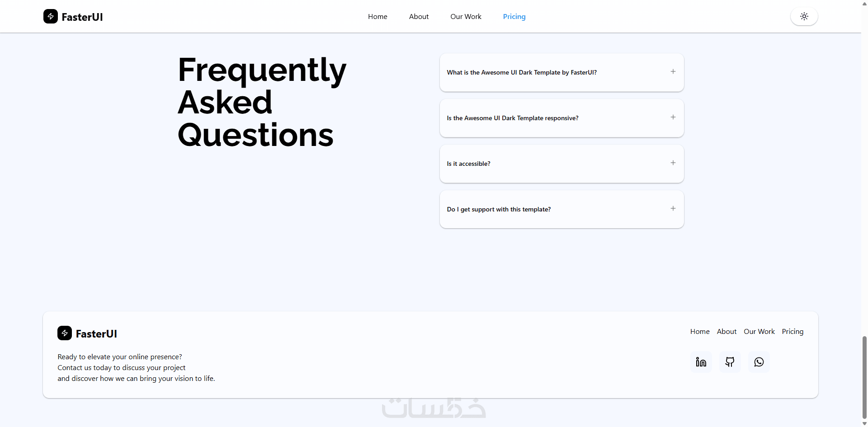The width and height of the screenshot is (868, 427).
Task: Open the GitHub social icon
Action: pos(730,362)
